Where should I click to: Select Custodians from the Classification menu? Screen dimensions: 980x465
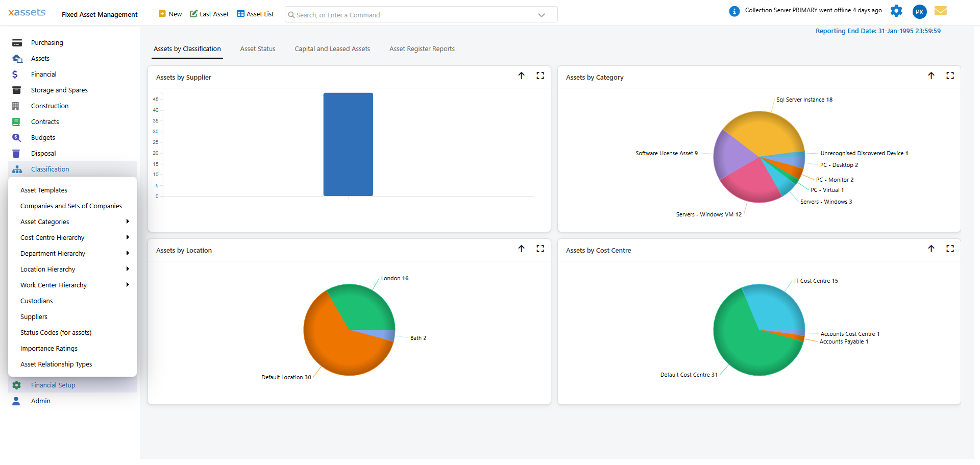click(36, 301)
